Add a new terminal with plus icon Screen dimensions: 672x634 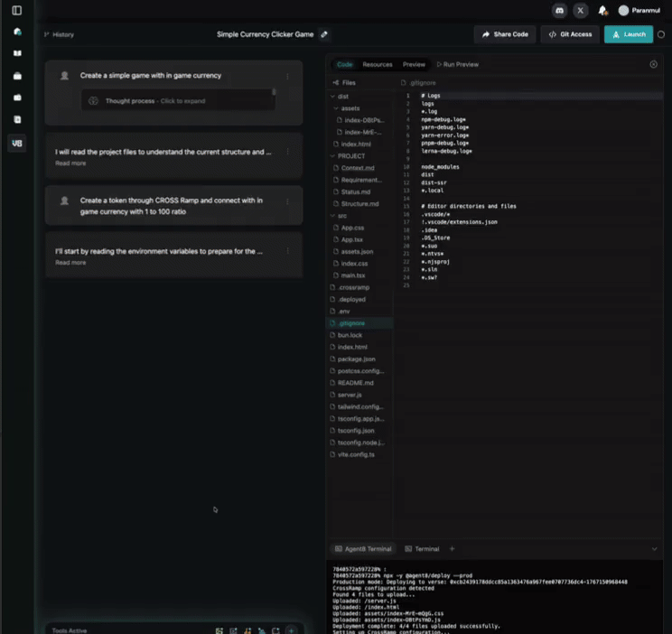point(452,549)
